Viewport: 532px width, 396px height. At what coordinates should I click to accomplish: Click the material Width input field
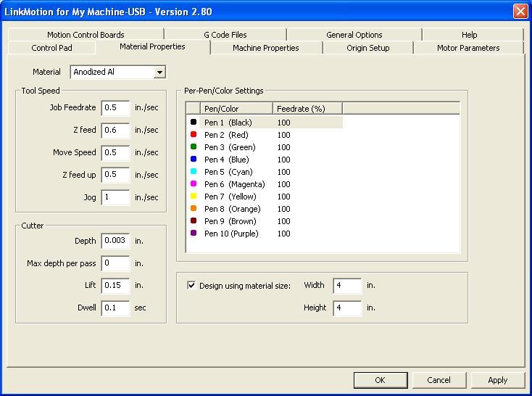point(347,285)
